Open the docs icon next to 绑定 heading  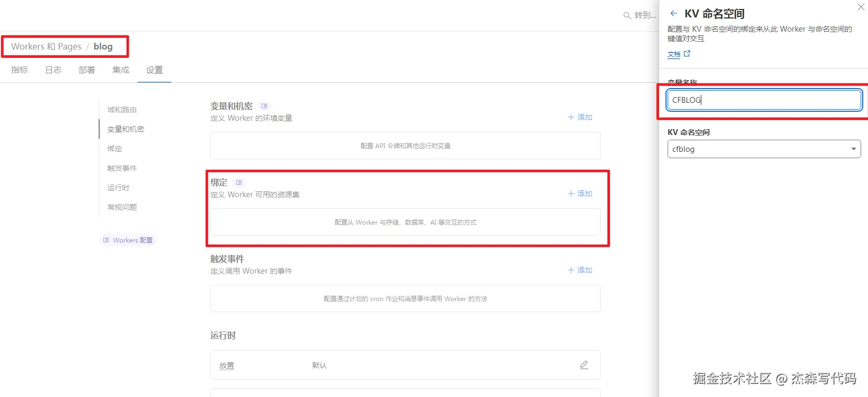pyautogui.click(x=239, y=182)
